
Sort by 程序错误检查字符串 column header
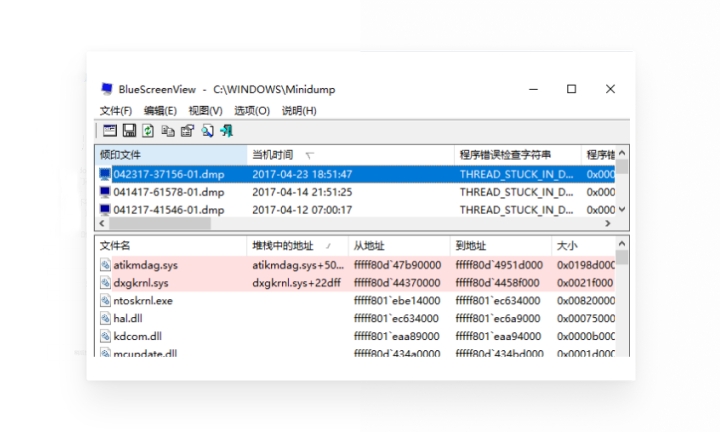tap(518, 155)
